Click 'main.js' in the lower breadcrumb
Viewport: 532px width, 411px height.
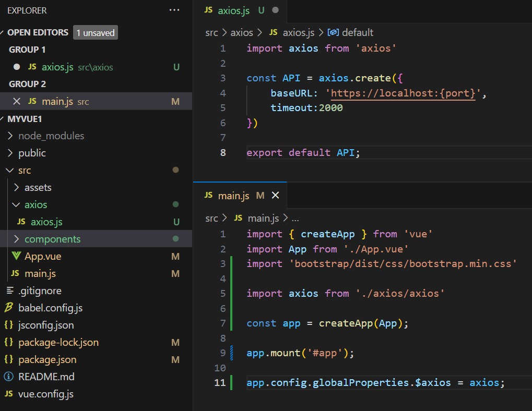[x=263, y=218]
